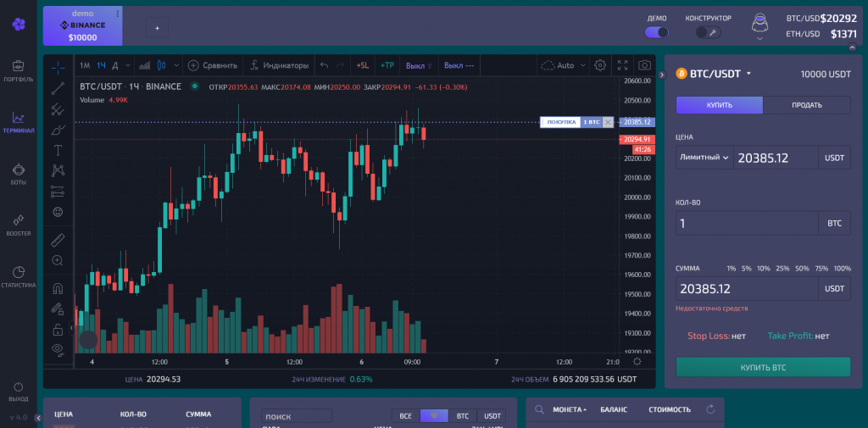The height and width of the screenshot is (428, 868).
Task: Take a chart snapshot with camera
Action: tap(644, 65)
